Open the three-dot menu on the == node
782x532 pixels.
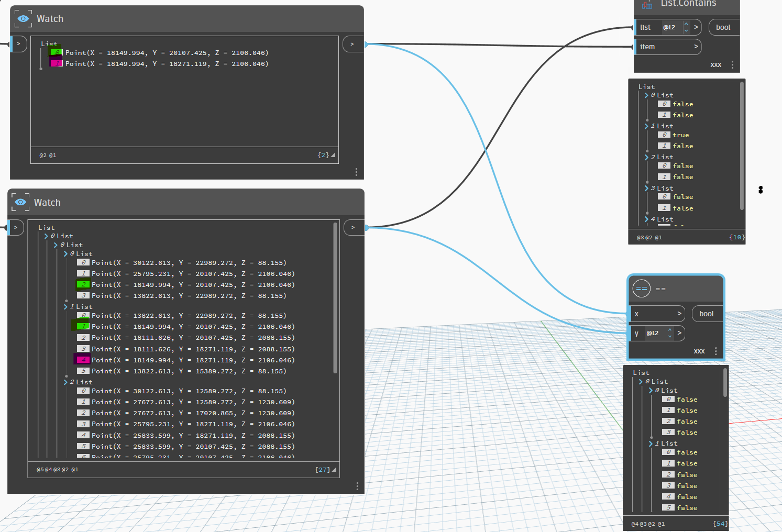coord(715,351)
